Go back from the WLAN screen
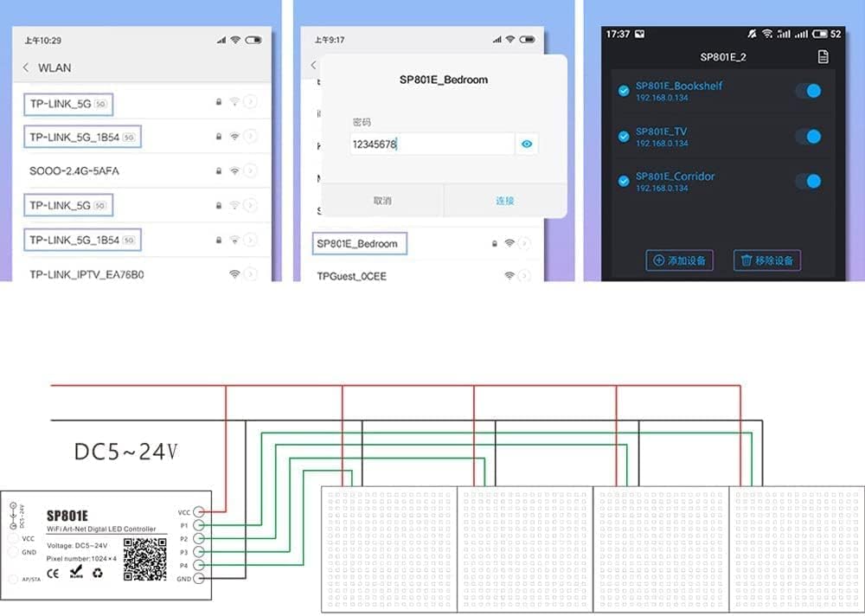The height and width of the screenshot is (616, 865). [x=26, y=67]
